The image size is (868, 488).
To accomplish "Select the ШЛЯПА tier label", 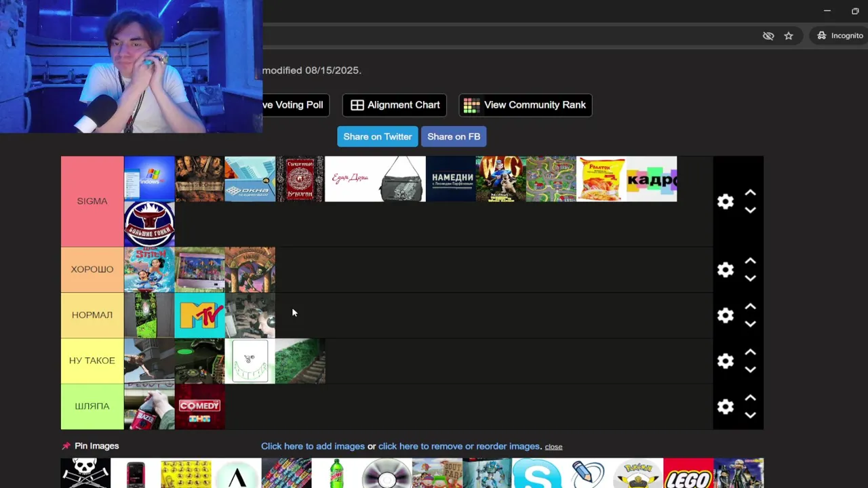I will point(92,407).
